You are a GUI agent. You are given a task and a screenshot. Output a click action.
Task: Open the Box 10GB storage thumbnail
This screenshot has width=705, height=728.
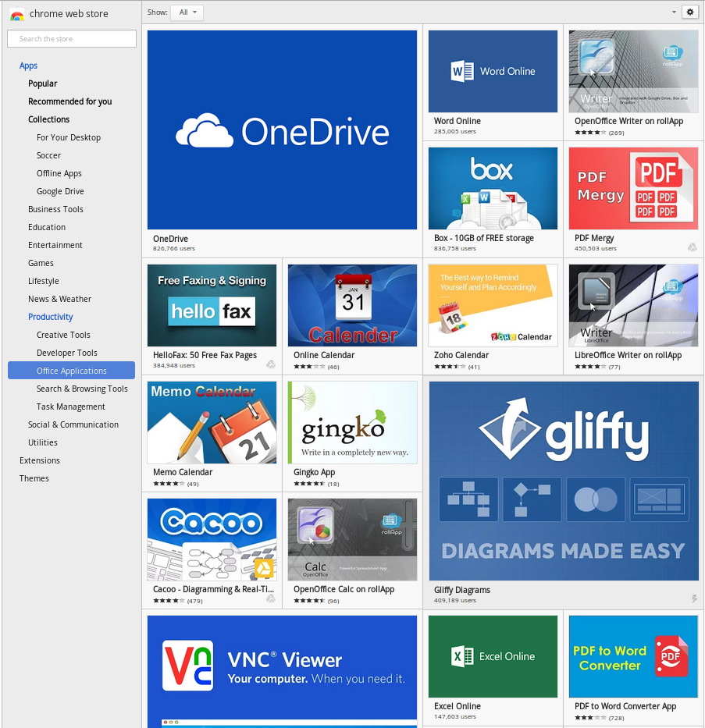tap(493, 189)
